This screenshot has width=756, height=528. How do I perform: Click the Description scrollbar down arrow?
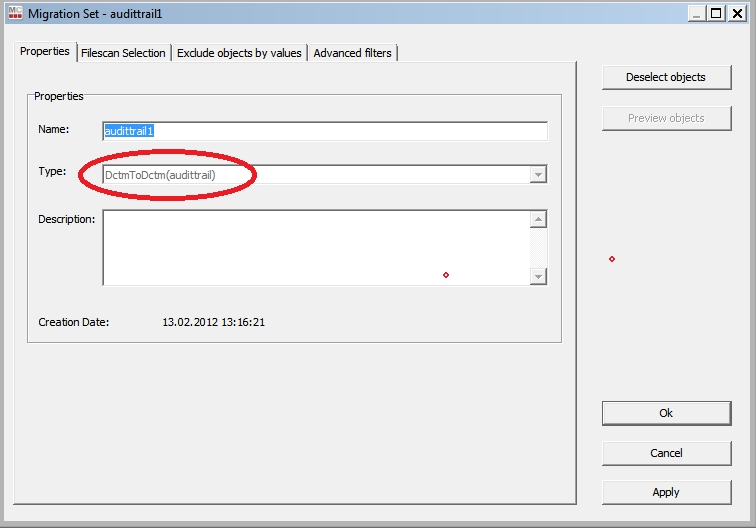click(538, 276)
